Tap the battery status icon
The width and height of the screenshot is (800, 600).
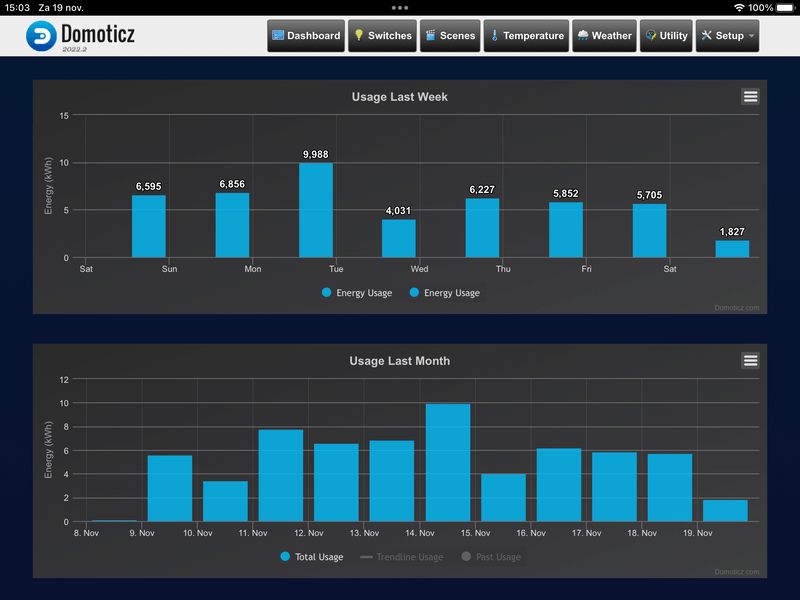tap(786, 8)
